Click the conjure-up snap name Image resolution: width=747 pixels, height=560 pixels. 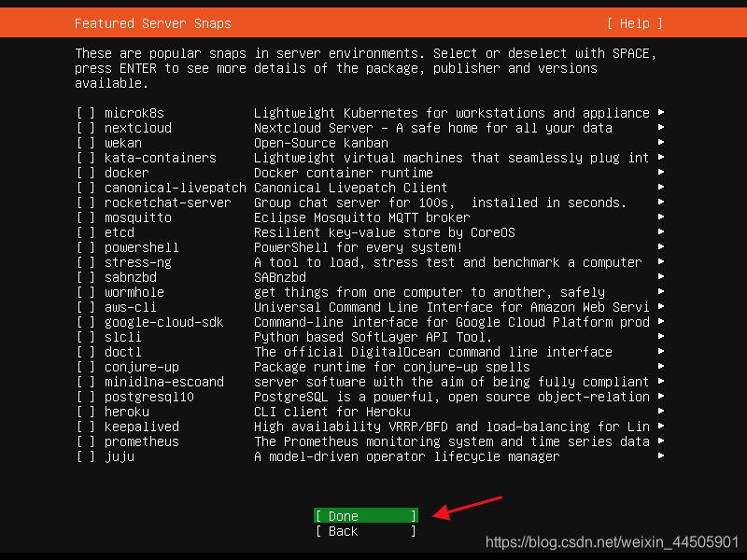click(x=142, y=367)
